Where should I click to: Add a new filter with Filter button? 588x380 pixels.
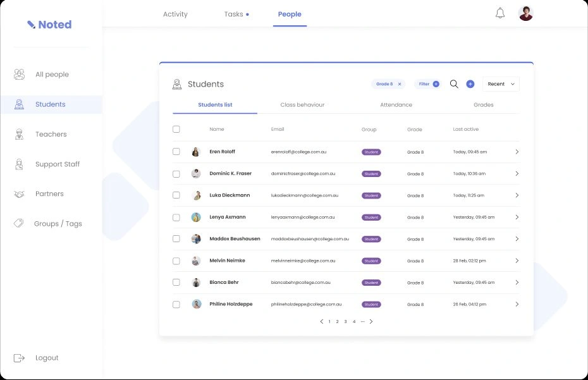(429, 84)
